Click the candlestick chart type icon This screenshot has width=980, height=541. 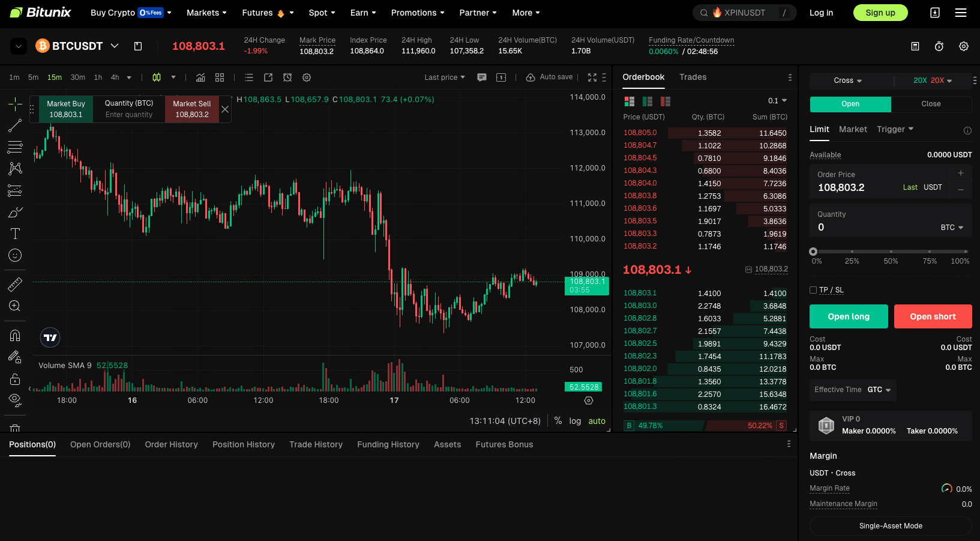(x=157, y=77)
